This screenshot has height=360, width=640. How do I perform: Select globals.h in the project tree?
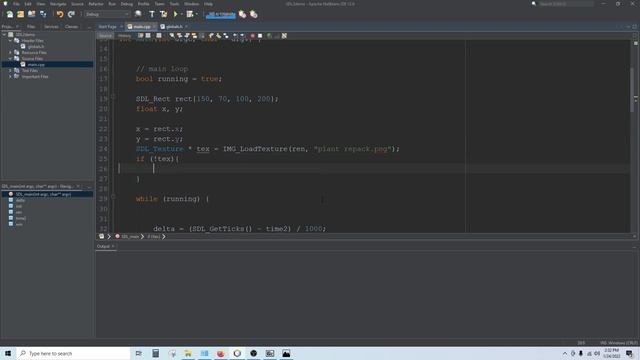[36, 47]
